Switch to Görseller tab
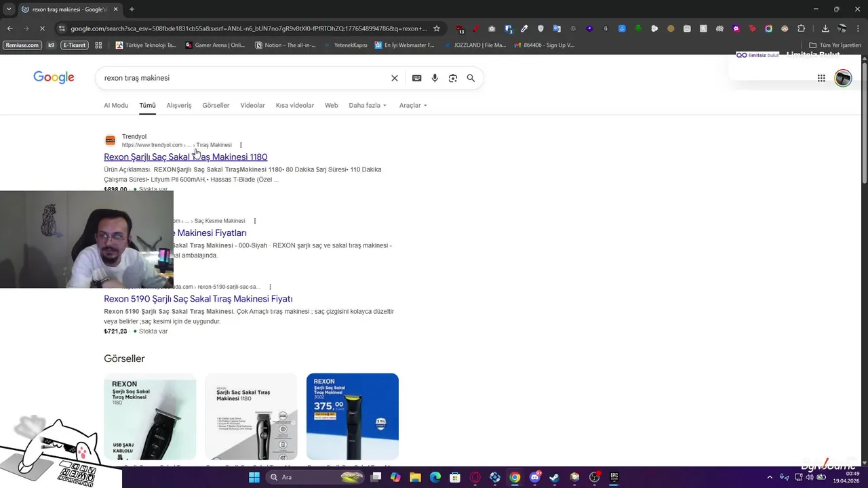The image size is (868, 488). click(x=216, y=105)
